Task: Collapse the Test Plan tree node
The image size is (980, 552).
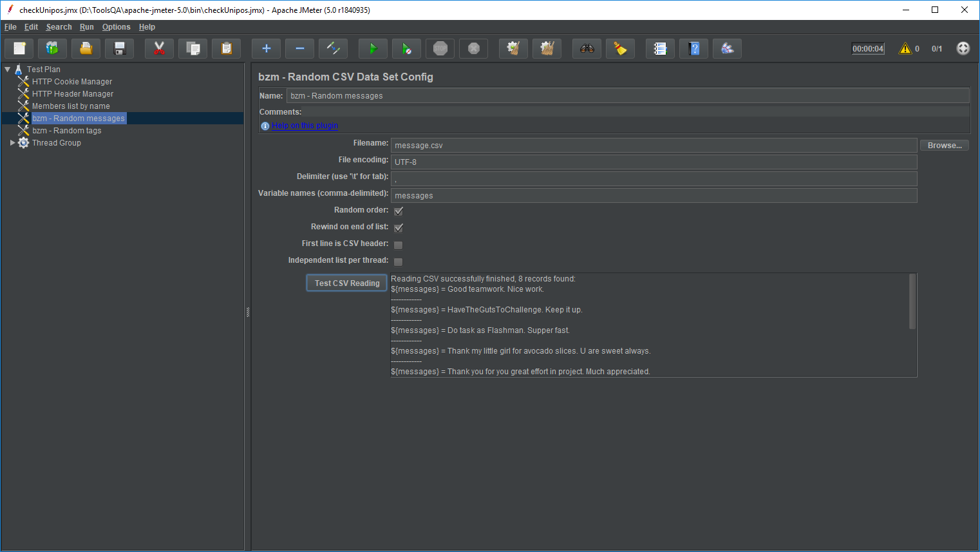Action: pos(8,69)
